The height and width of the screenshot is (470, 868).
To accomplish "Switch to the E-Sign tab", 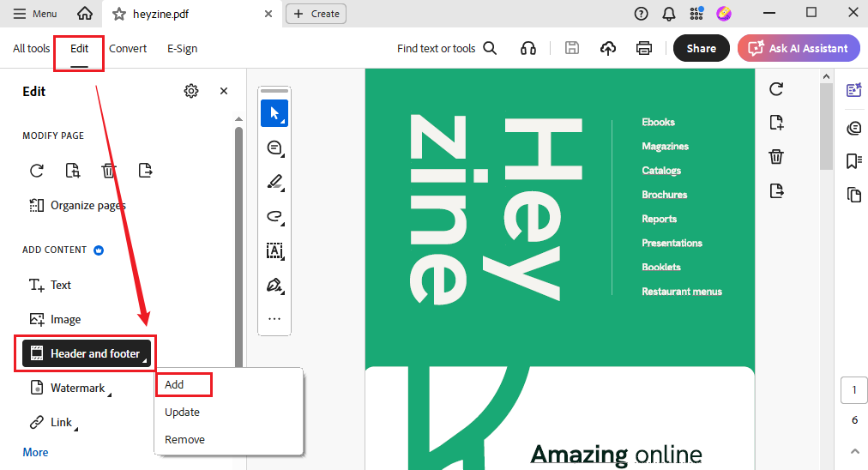I will [x=182, y=48].
